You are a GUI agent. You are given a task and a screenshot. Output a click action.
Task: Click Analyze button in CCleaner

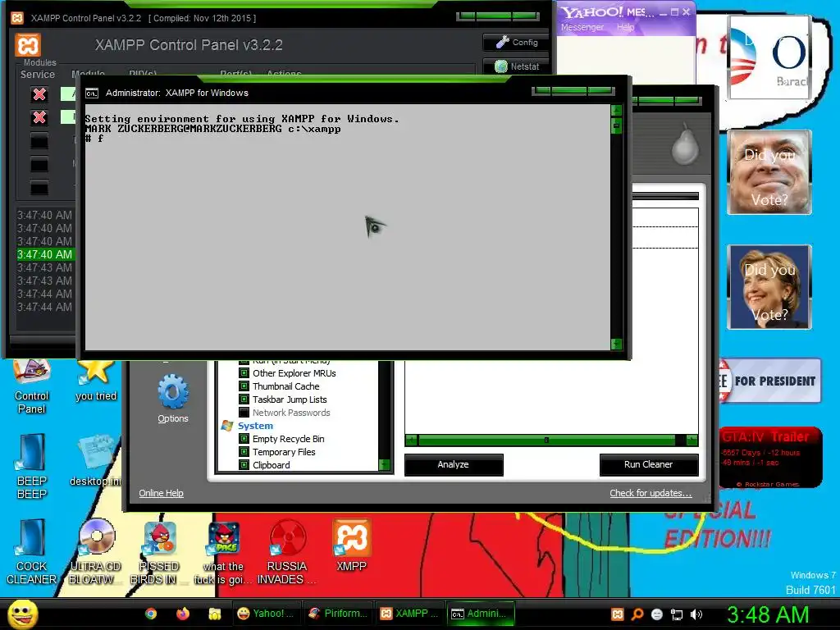pyautogui.click(x=453, y=464)
